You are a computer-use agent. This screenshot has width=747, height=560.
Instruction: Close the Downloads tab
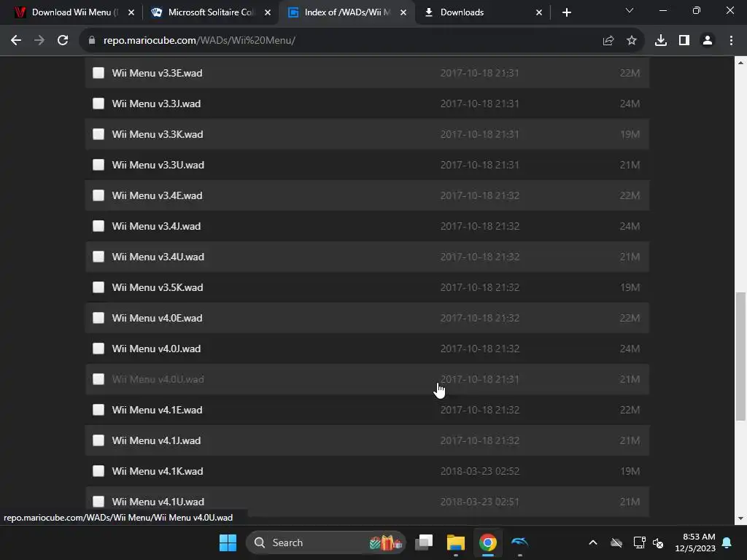[x=539, y=12]
